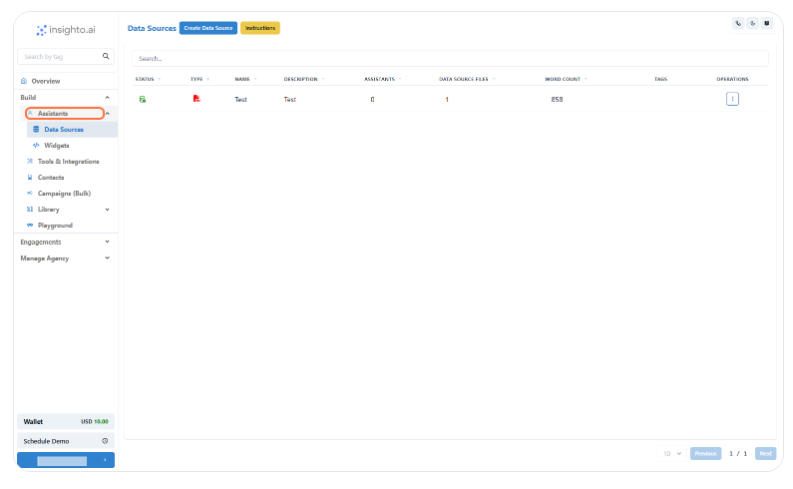Click the insighto.ai logo
The height and width of the screenshot is (489, 793).
66,30
